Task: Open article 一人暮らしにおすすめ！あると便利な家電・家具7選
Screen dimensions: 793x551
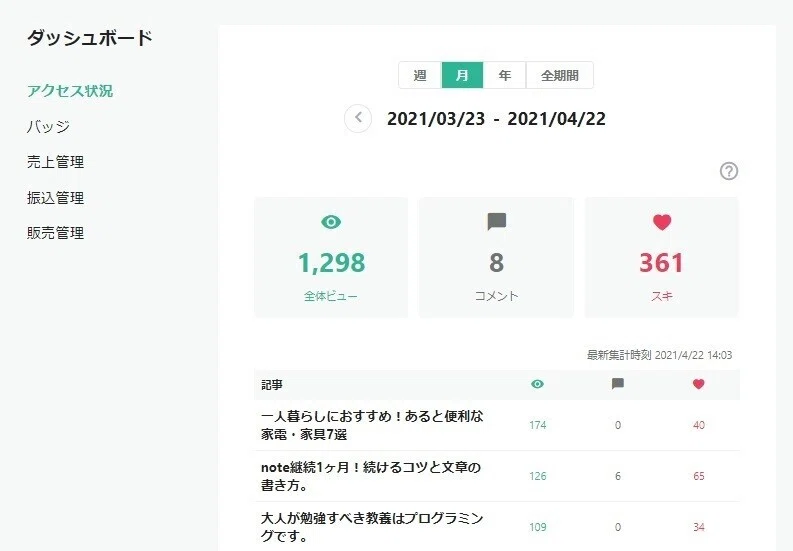Action: tap(372, 425)
